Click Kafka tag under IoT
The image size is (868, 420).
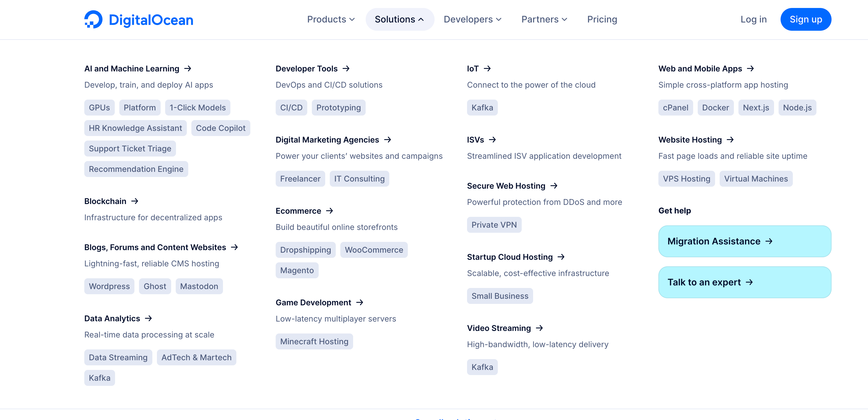pos(482,108)
